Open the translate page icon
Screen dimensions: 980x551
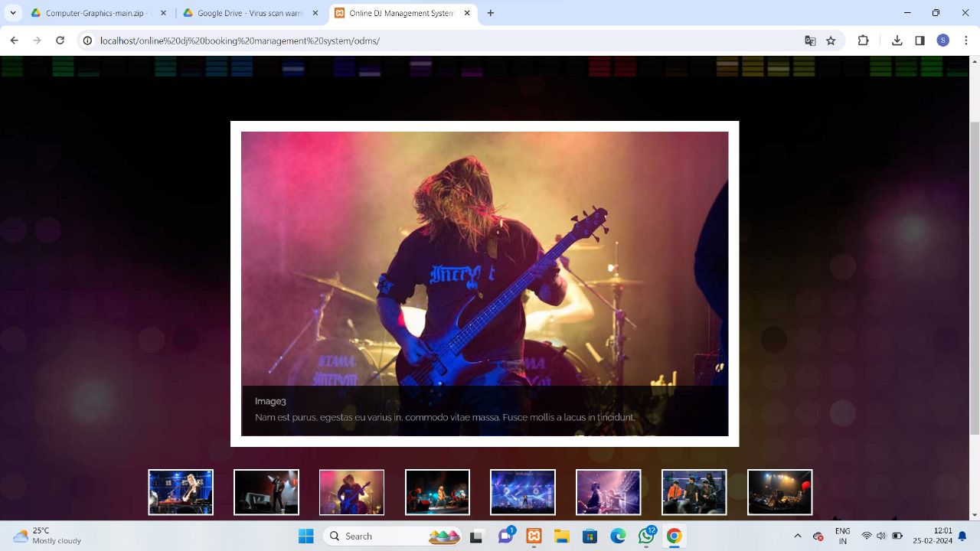click(810, 41)
